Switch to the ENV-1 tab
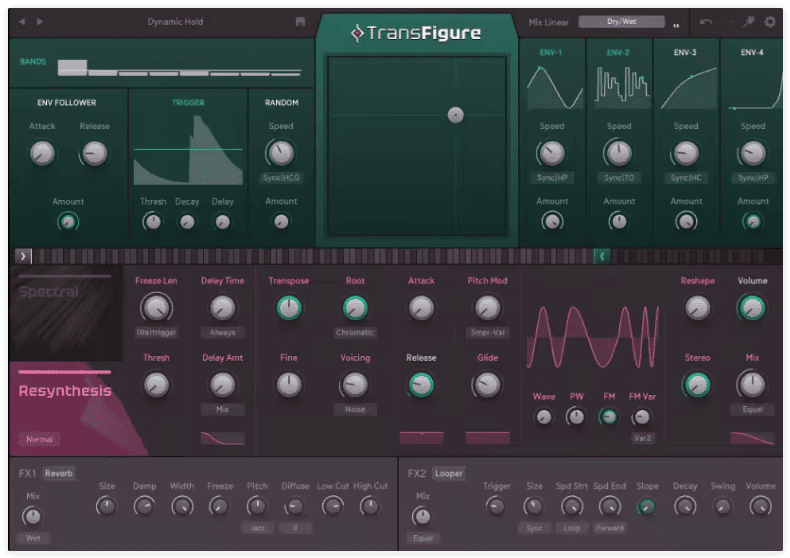The height and width of the screenshot is (558, 790). click(550, 52)
